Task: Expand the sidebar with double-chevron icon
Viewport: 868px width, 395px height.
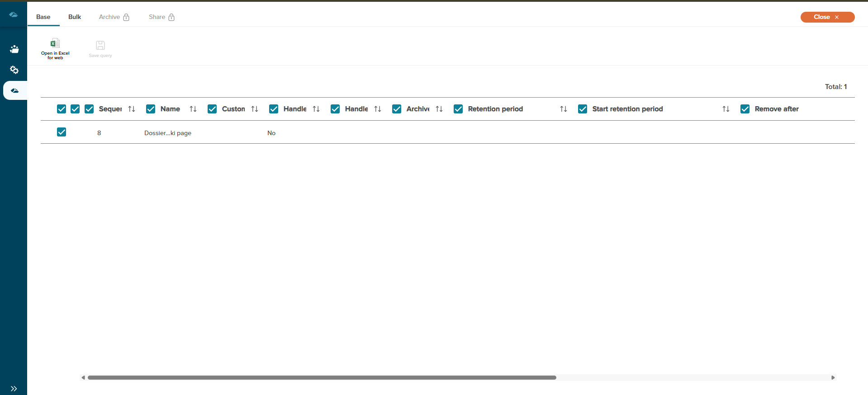Action: coord(14,389)
